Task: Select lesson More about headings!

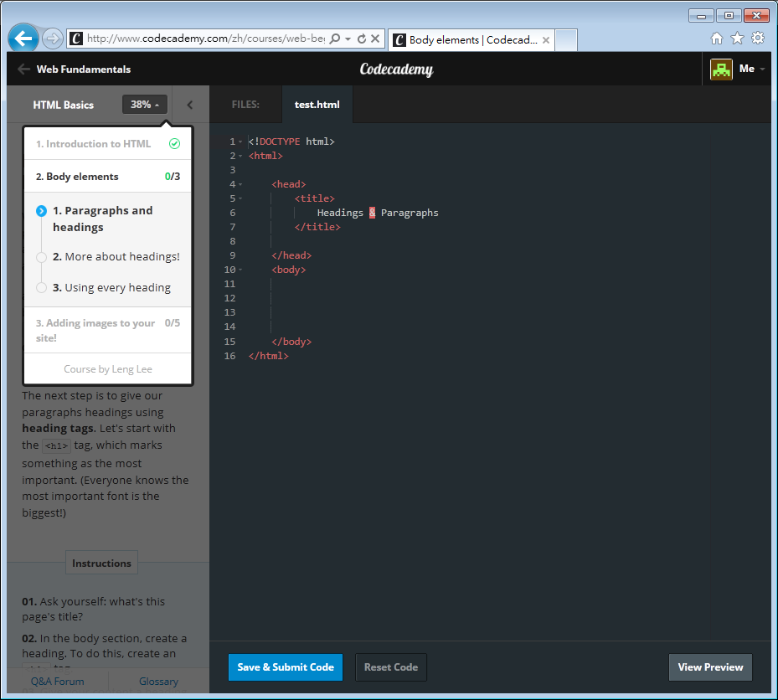Action: tap(116, 256)
